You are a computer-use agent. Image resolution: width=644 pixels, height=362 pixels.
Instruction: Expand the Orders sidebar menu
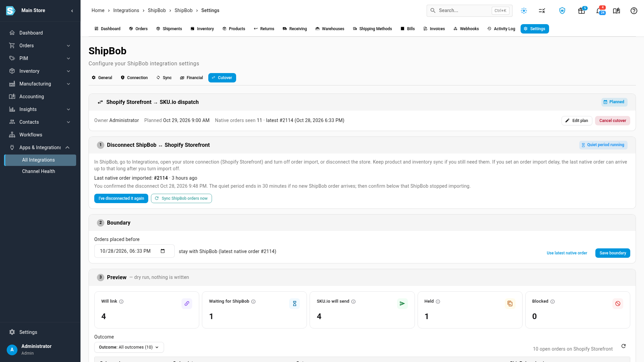coord(40,46)
